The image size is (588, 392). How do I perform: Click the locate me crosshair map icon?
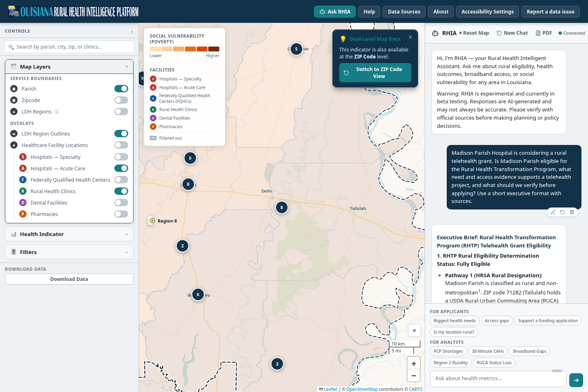[414, 331]
